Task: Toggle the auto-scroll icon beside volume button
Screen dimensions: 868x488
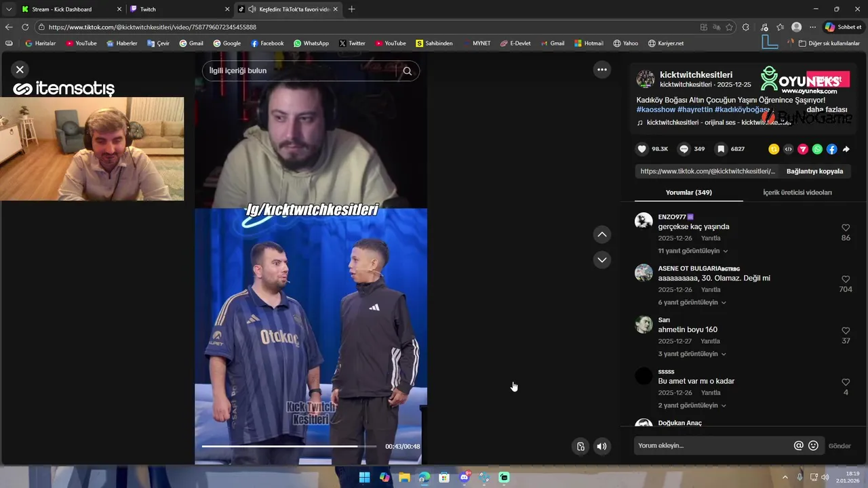Action: click(x=580, y=446)
